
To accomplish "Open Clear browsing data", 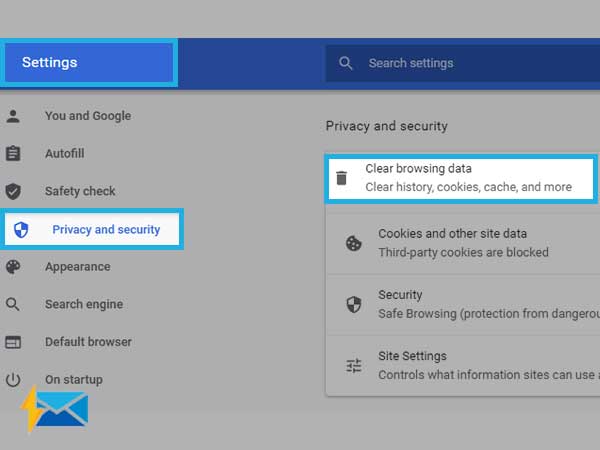I will 461,179.
